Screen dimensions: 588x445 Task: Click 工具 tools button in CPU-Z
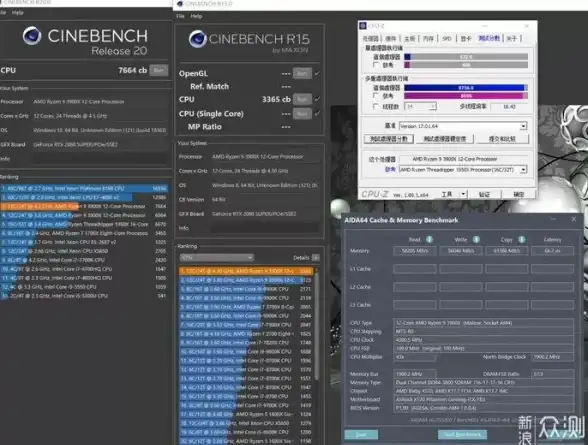point(447,194)
